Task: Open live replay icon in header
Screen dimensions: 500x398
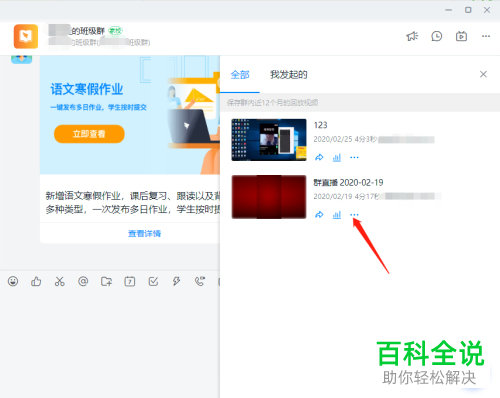Action: tap(461, 36)
